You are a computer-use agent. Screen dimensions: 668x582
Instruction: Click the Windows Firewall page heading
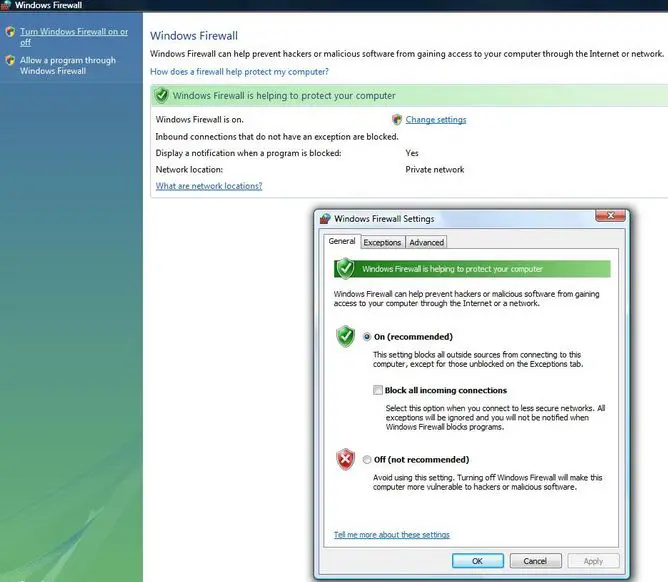click(x=194, y=36)
